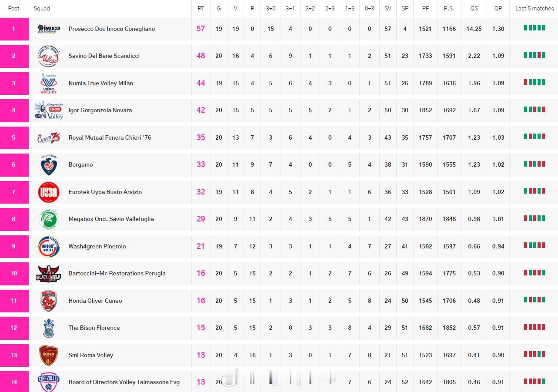
Task: Sort table by PT column header
Action: pyautogui.click(x=201, y=8)
